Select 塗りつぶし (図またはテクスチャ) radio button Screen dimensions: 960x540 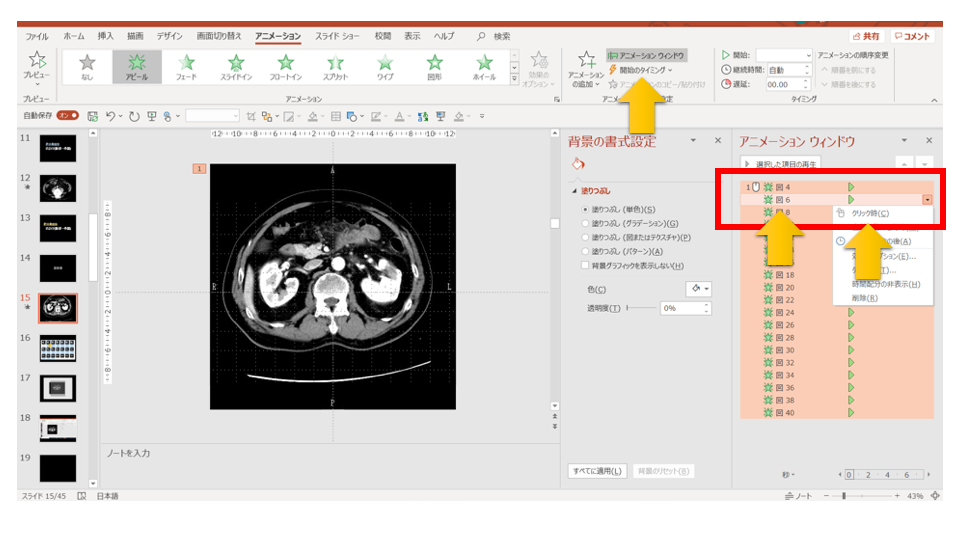pos(585,238)
